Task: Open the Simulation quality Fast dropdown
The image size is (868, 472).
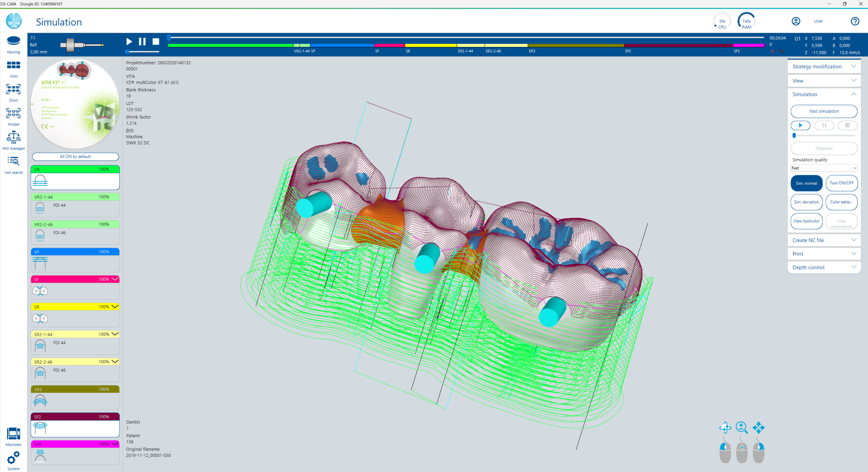Action: coord(823,168)
